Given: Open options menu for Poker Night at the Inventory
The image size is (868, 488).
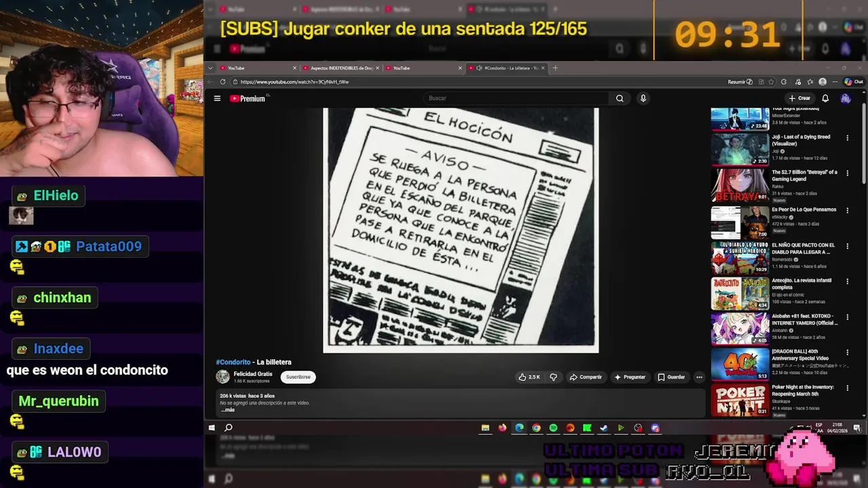Looking at the screenshot, I should coord(847,388).
